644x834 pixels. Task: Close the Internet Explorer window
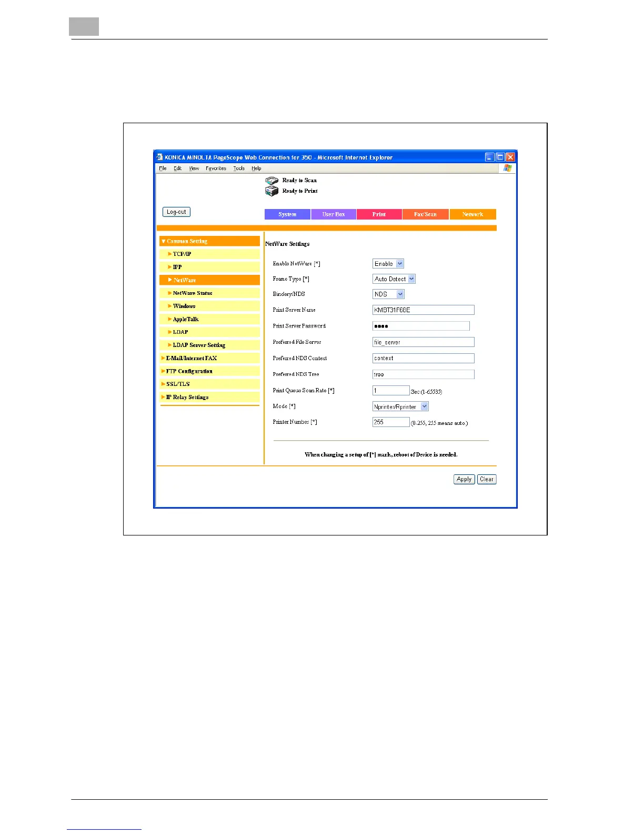coord(510,157)
